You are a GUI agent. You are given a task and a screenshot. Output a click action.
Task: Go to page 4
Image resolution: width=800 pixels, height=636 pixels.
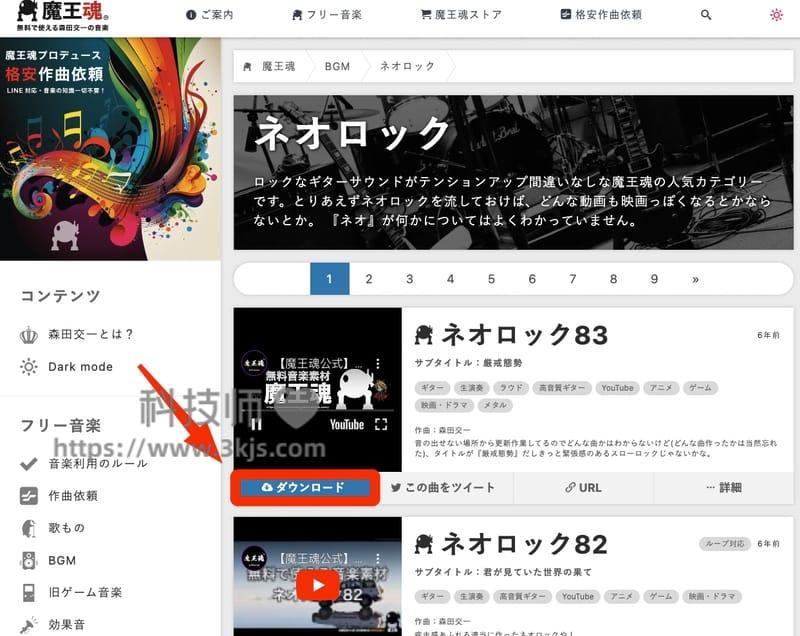tap(451, 279)
